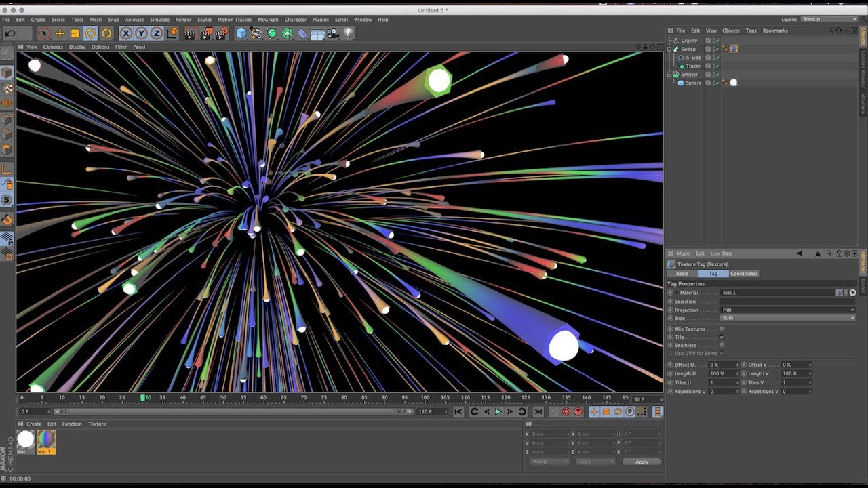This screenshot has width=868, height=488.
Task: Open the Layout Startup dropdown
Action: pos(830,20)
